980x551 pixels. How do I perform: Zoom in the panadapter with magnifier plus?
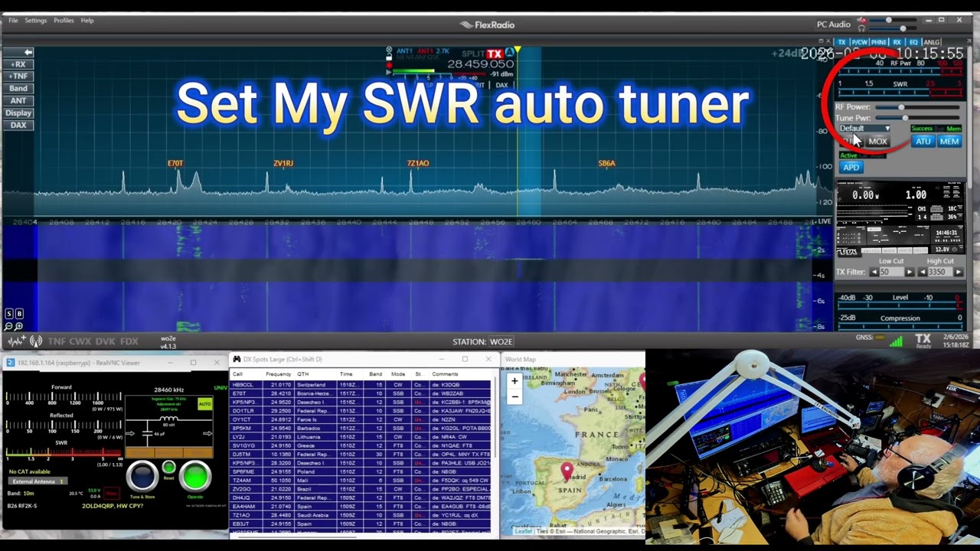19,326
